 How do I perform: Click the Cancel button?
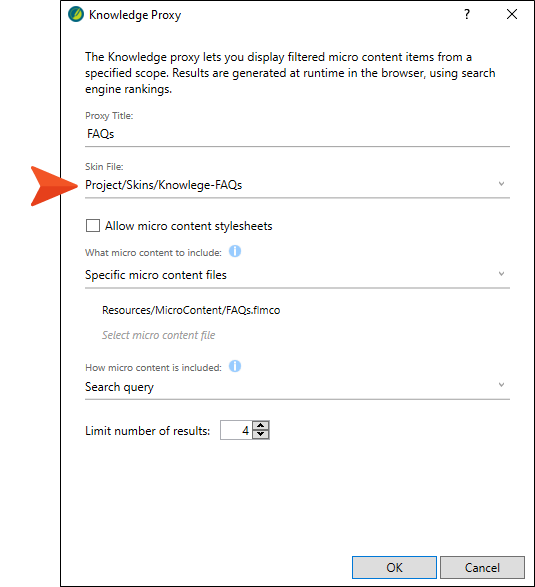point(482,568)
